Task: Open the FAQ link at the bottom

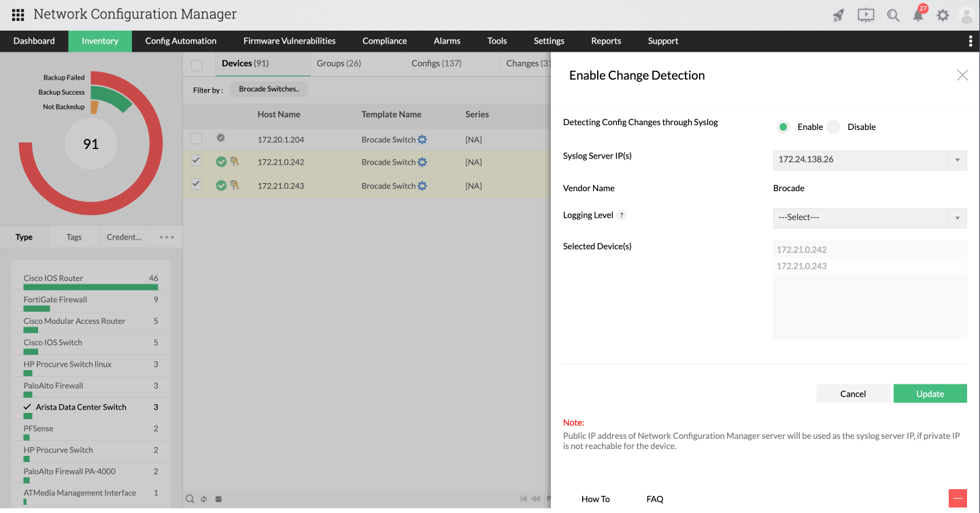Action: [x=654, y=499]
